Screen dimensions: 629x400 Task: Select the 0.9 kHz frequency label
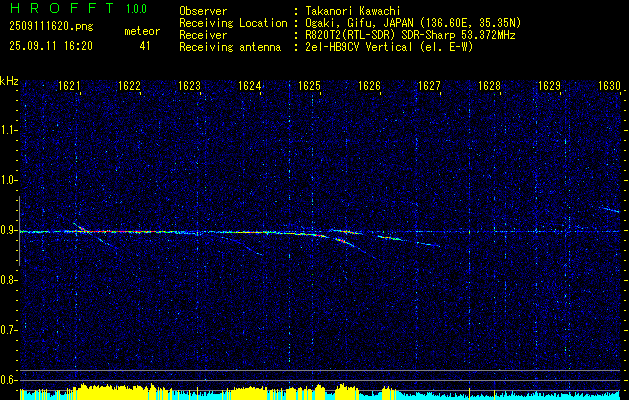coord(8,230)
